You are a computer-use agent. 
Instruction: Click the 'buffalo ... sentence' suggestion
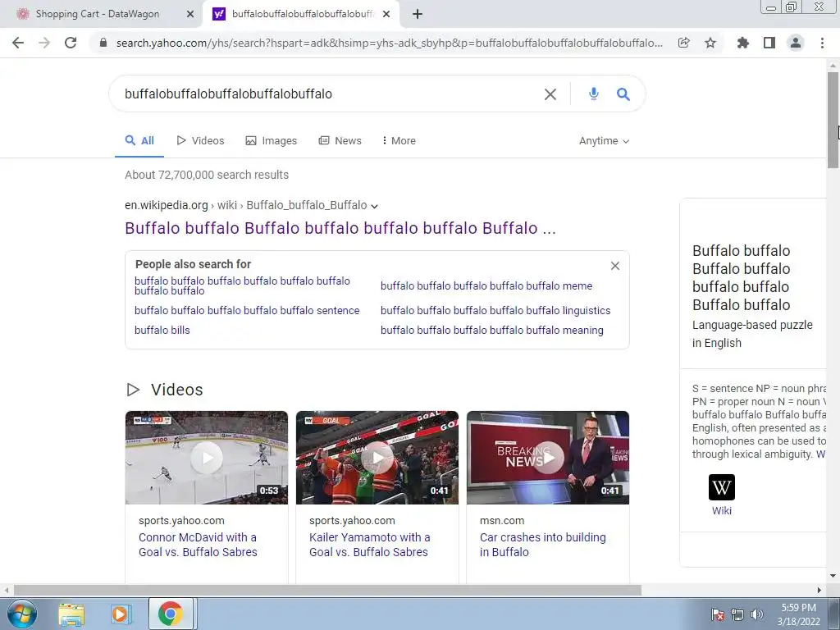point(247,311)
